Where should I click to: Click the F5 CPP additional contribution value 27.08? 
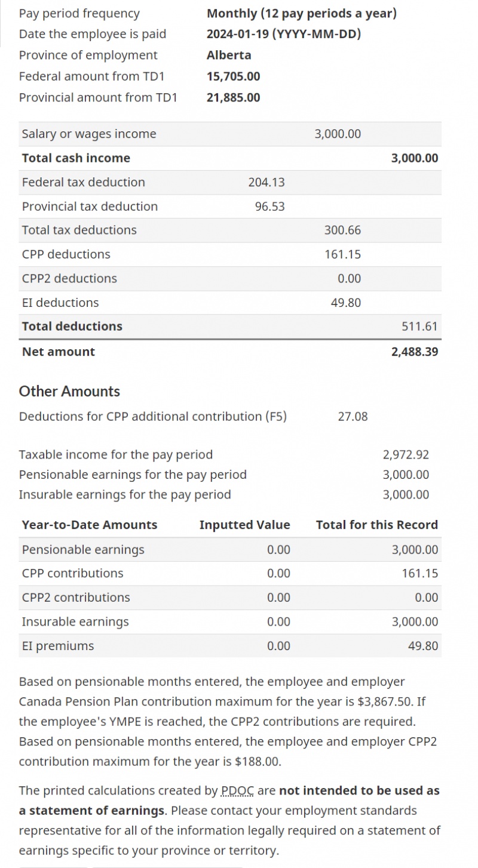[353, 417]
